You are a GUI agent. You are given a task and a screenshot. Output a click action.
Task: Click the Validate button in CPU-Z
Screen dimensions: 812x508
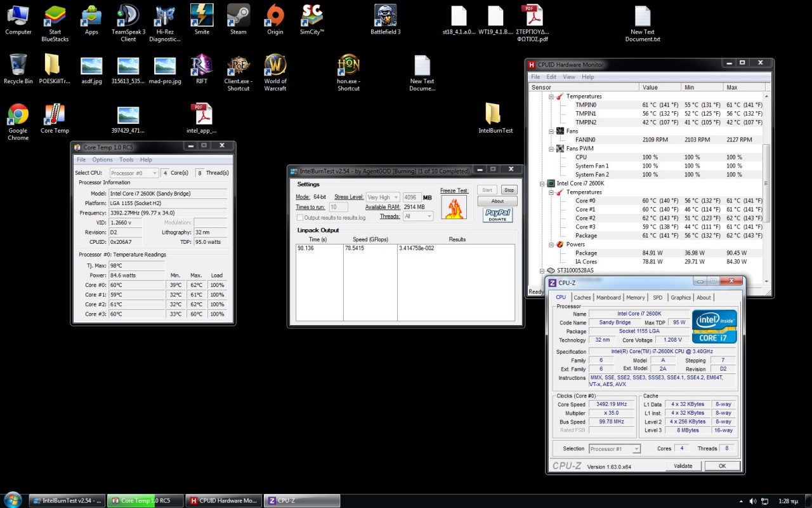pos(683,466)
